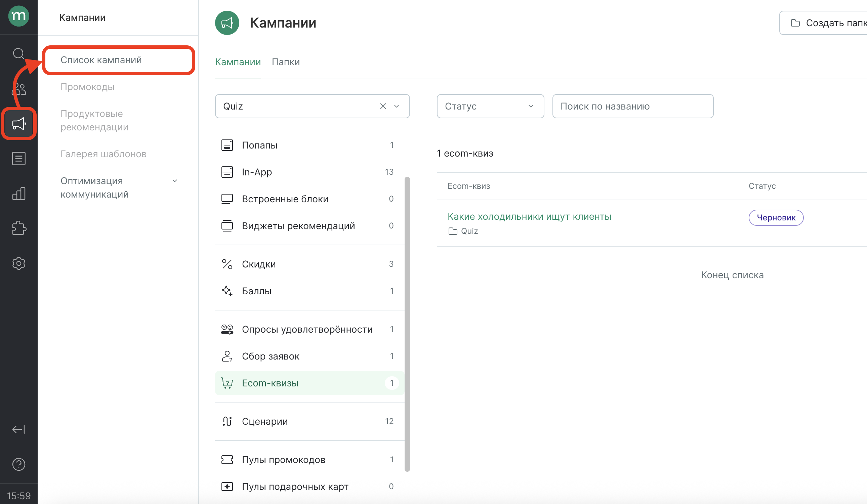867x504 pixels.
Task: Click the Баллы sparkle icon
Action: tap(227, 291)
